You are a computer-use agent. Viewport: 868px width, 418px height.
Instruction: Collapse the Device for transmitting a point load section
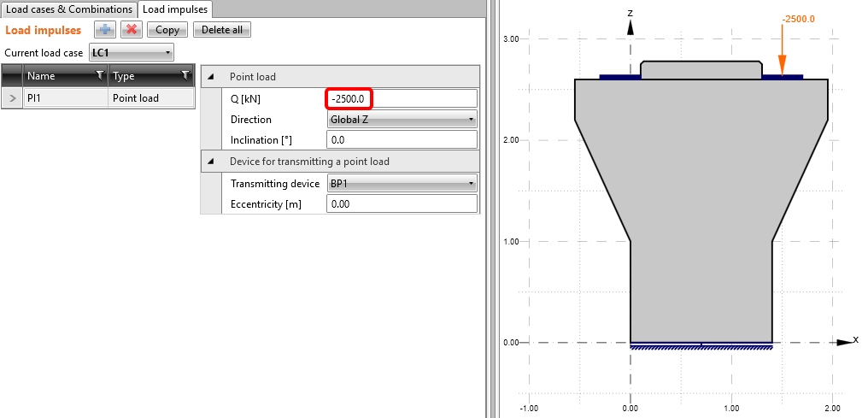pos(211,161)
